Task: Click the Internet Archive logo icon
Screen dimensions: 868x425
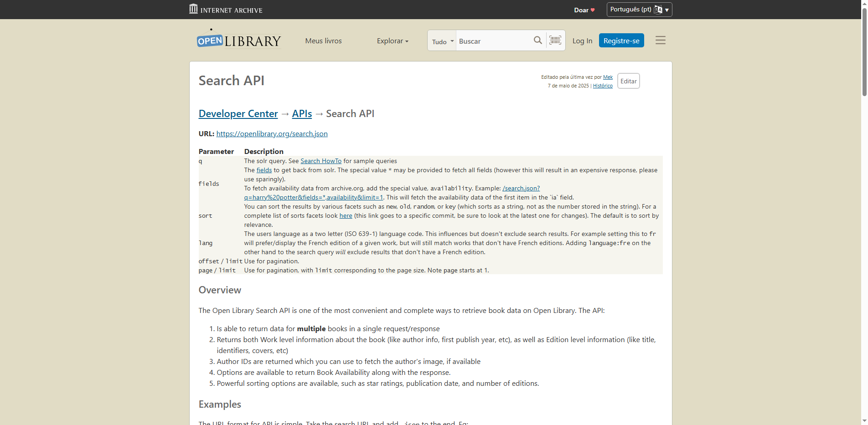Action: click(193, 9)
